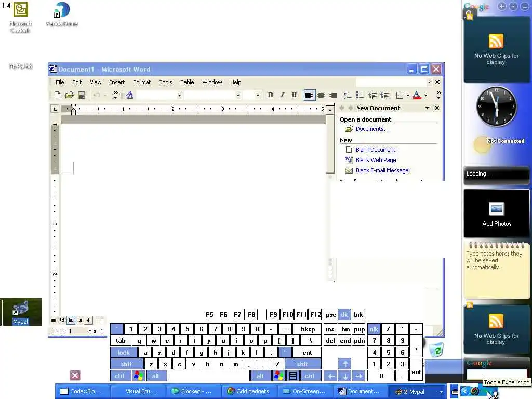Screen dimensions: 532x399
Task: Apply the red font color button
Action: coord(417,95)
